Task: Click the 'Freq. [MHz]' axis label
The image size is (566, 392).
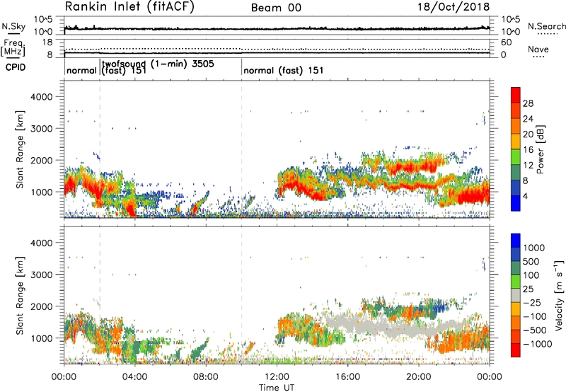Action: coord(13,47)
